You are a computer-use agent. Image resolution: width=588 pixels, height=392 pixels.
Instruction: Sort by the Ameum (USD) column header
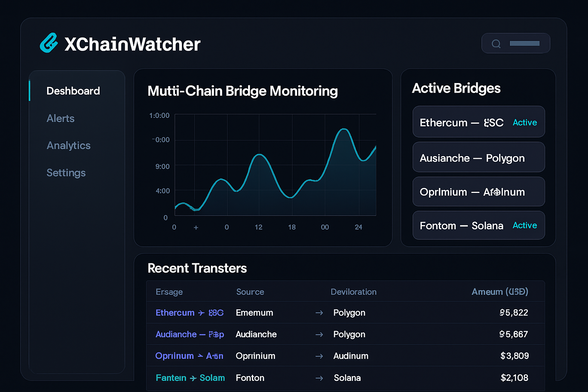click(500, 292)
